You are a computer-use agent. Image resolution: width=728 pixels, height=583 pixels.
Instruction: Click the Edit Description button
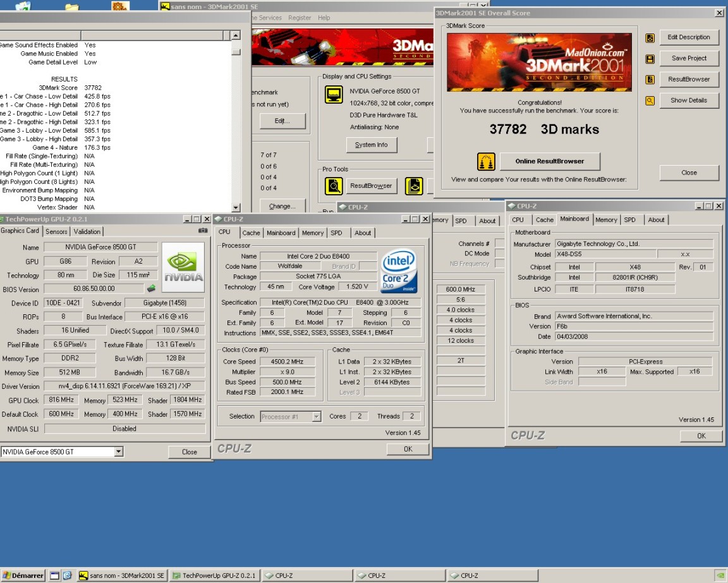point(689,37)
